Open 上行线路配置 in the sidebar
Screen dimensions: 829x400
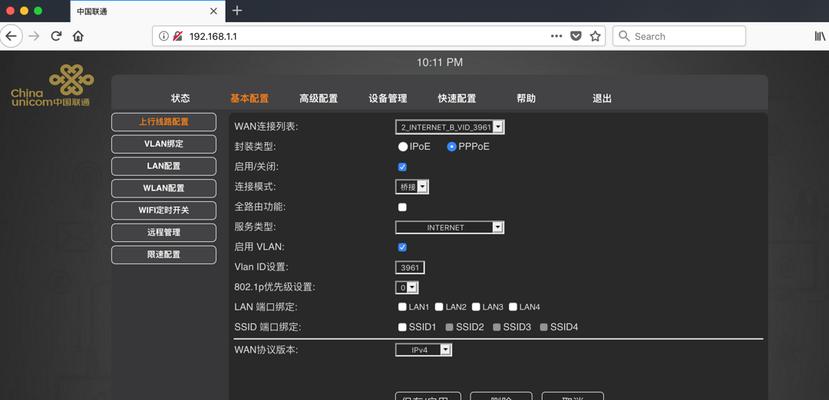tap(164, 122)
